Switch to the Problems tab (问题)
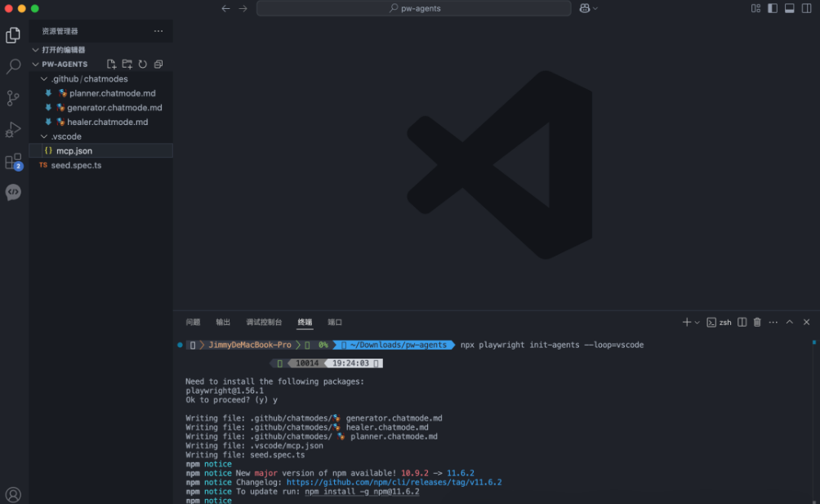Viewport: 820px width, 504px height. 193,322
